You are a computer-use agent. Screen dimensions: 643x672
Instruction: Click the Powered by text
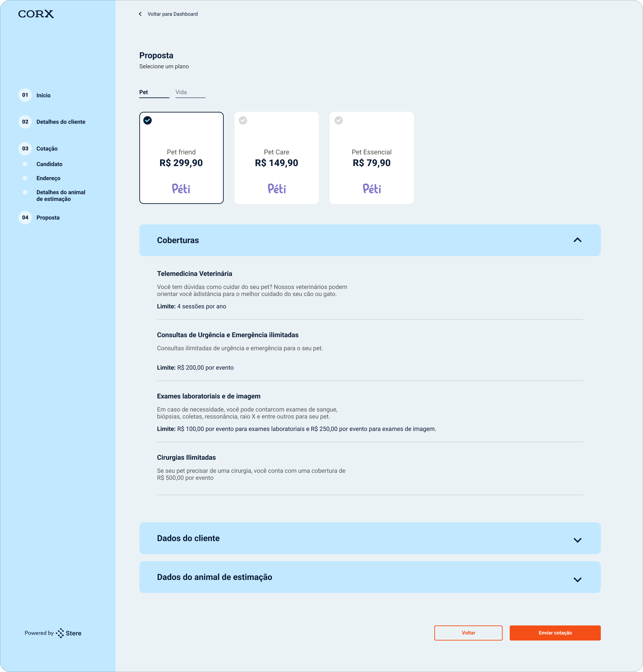[39, 633]
